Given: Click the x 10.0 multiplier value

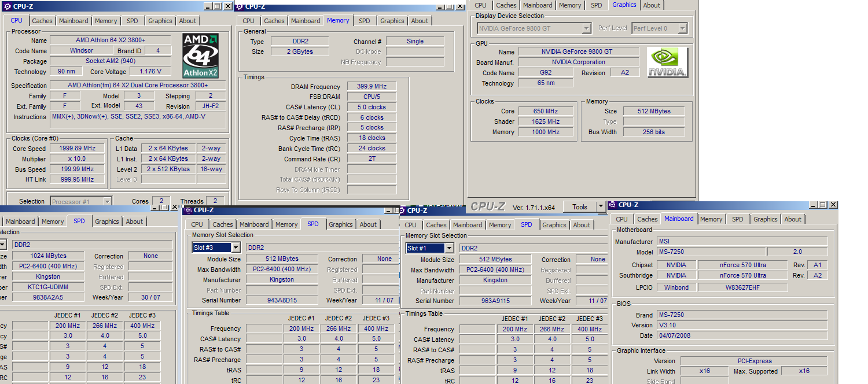Looking at the screenshot, I should (x=78, y=159).
